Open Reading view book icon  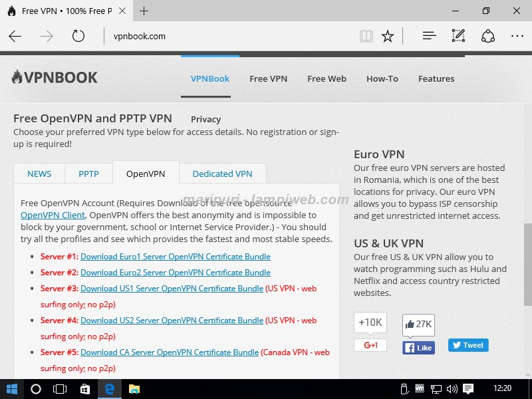(366, 36)
